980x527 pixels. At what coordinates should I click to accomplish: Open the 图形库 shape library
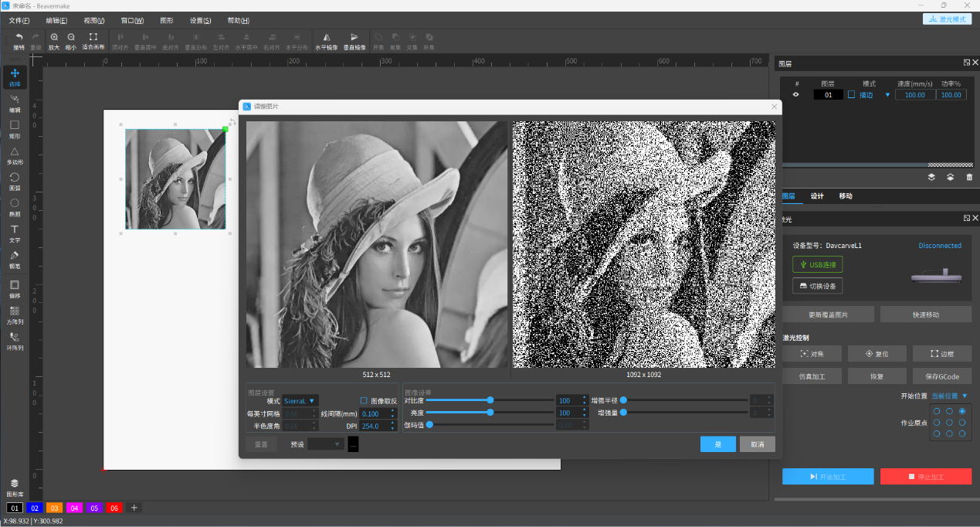15,487
